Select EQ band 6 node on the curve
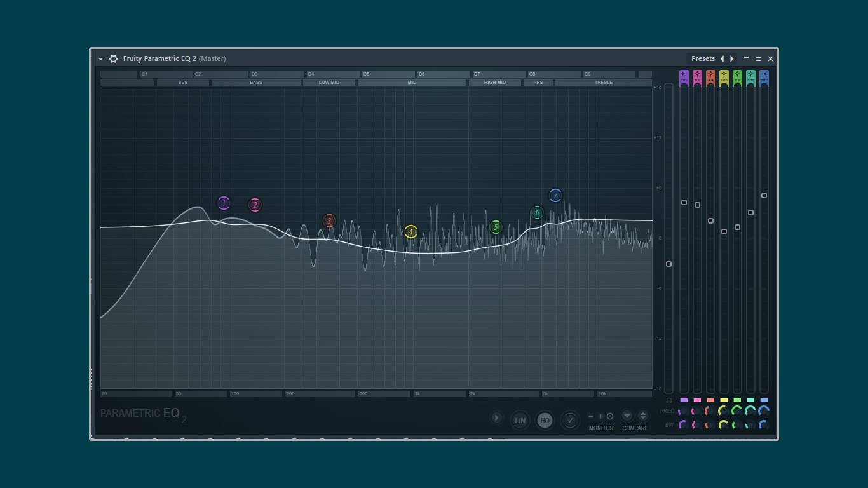868x488 pixels. [x=537, y=213]
